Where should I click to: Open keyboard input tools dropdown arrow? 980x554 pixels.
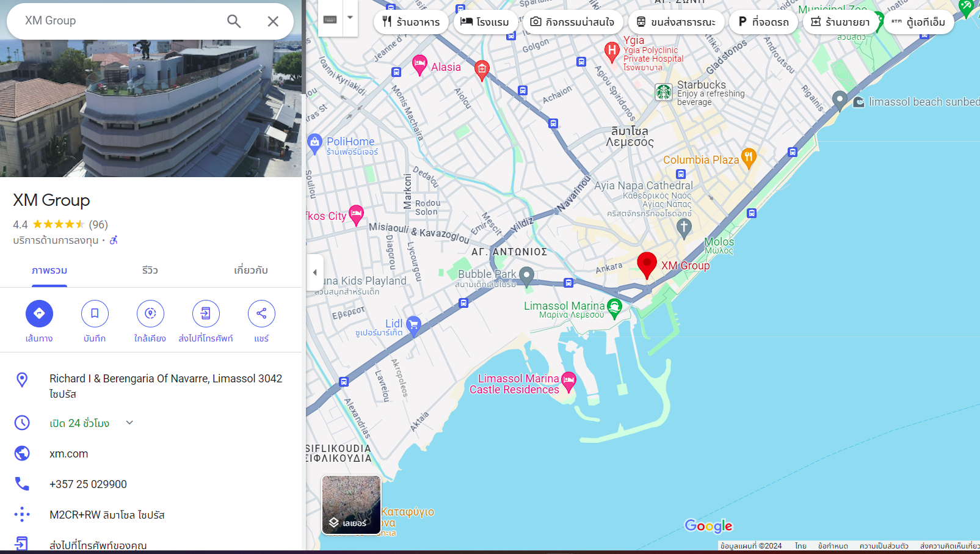[350, 18]
